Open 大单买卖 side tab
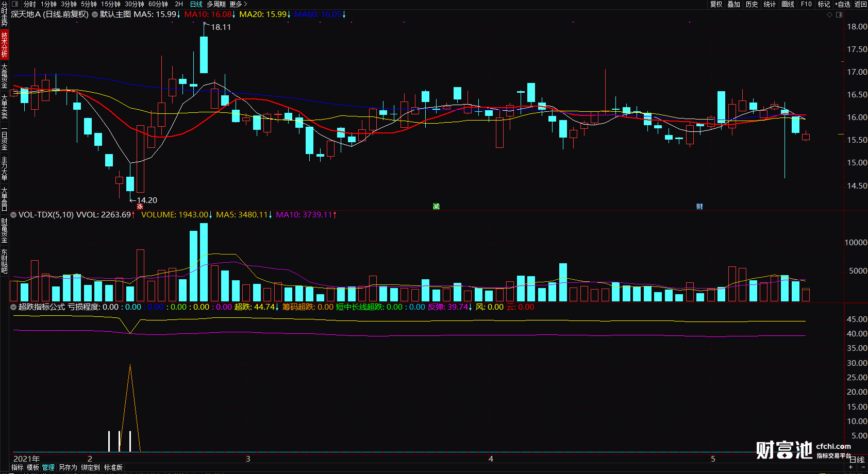 (4, 107)
